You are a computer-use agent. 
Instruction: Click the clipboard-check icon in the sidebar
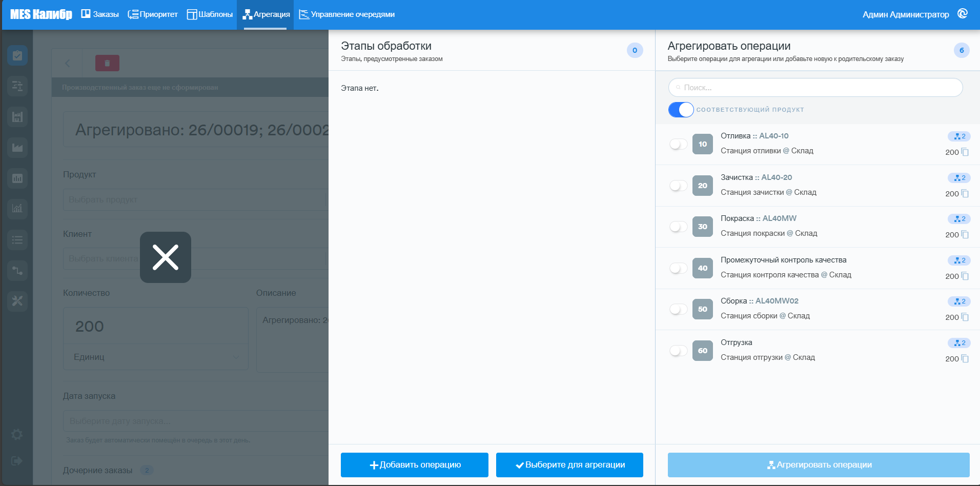pos(17,55)
